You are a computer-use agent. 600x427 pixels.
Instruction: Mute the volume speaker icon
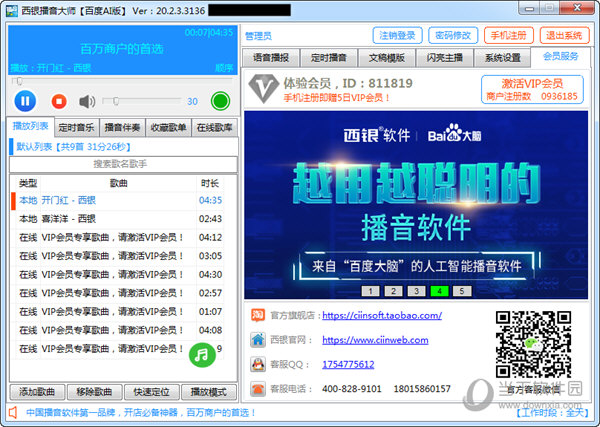point(87,101)
